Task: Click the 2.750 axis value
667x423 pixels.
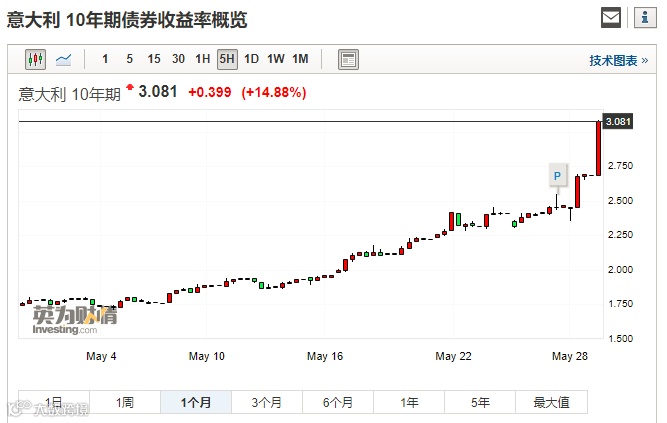Action: pyautogui.click(x=620, y=166)
